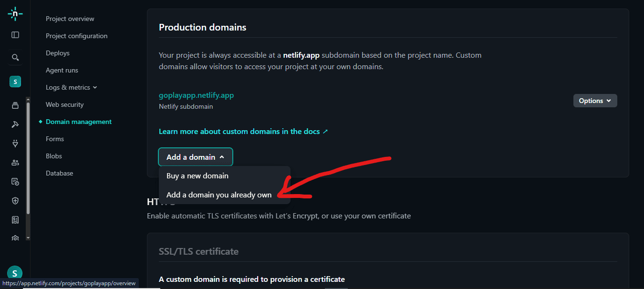Select Domain management in sidebar
The image size is (644, 289).
coord(79,122)
